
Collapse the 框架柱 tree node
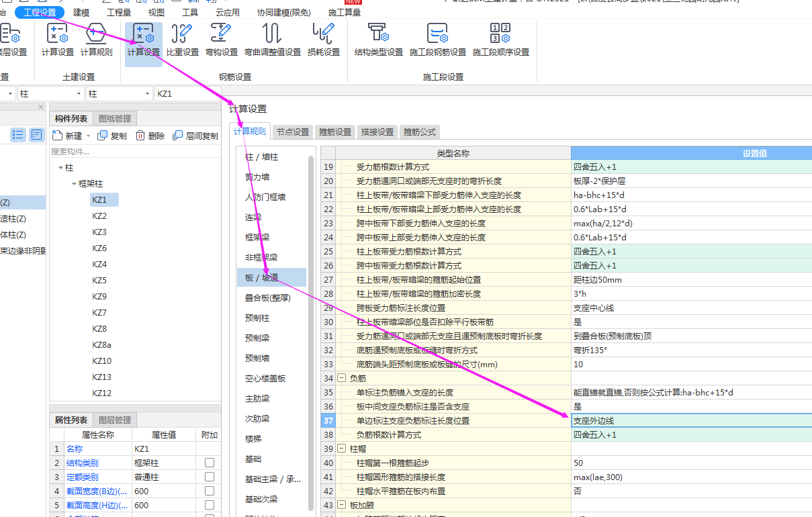(x=75, y=184)
